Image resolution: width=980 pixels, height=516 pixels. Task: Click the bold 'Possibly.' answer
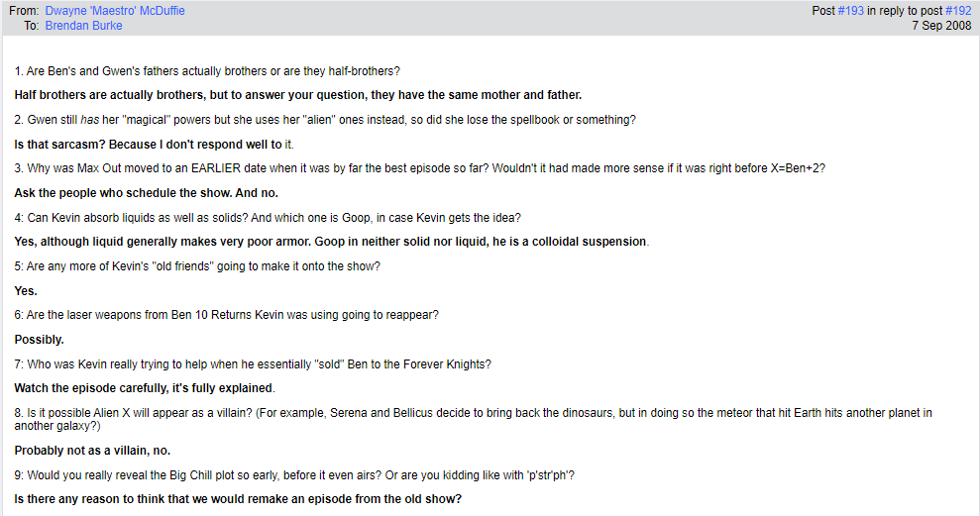pos(40,340)
